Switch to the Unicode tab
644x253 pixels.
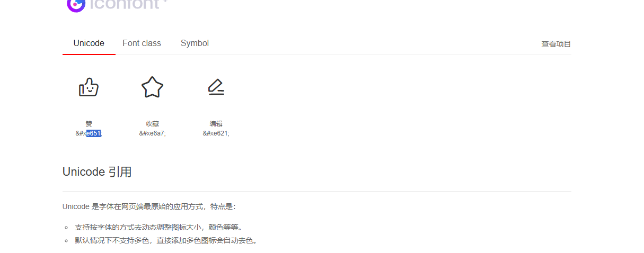click(89, 43)
